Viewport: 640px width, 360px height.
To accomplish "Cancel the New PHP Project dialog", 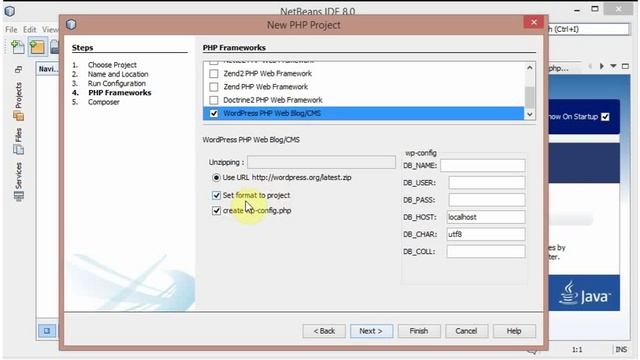I will tap(466, 331).
